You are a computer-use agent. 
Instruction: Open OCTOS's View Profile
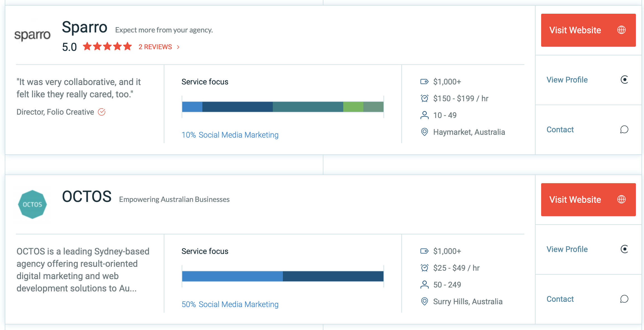click(x=567, y=249)
